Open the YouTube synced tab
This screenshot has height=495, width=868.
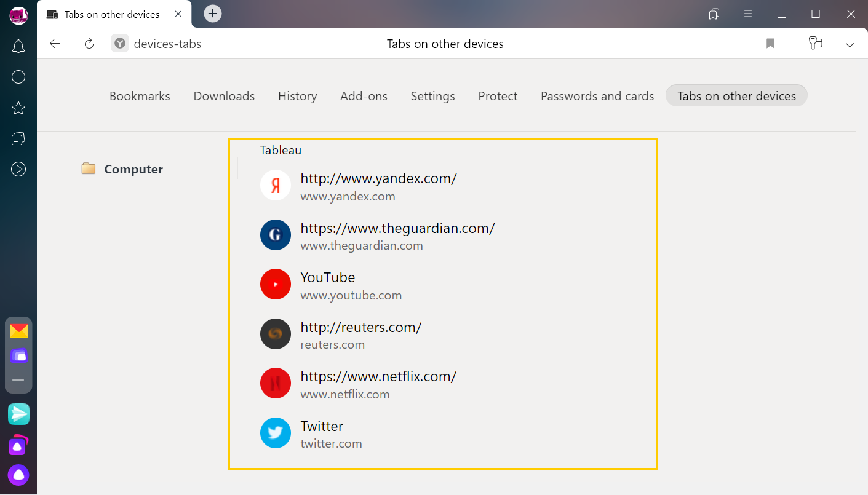coord(328,277)
